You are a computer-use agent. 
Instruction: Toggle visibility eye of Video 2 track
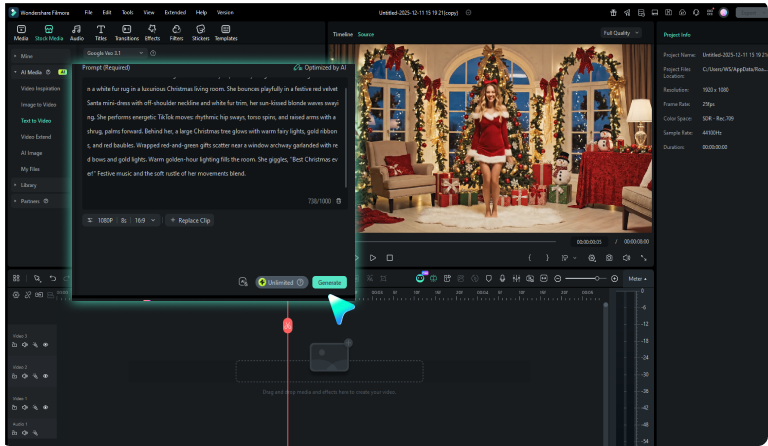click(46, 376)
